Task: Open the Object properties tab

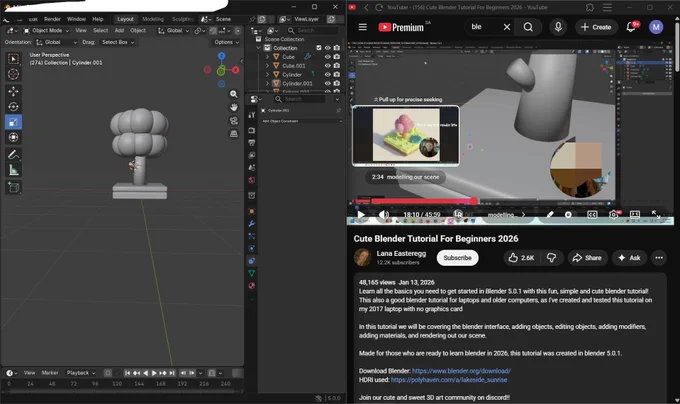Action: pos(252,212)
